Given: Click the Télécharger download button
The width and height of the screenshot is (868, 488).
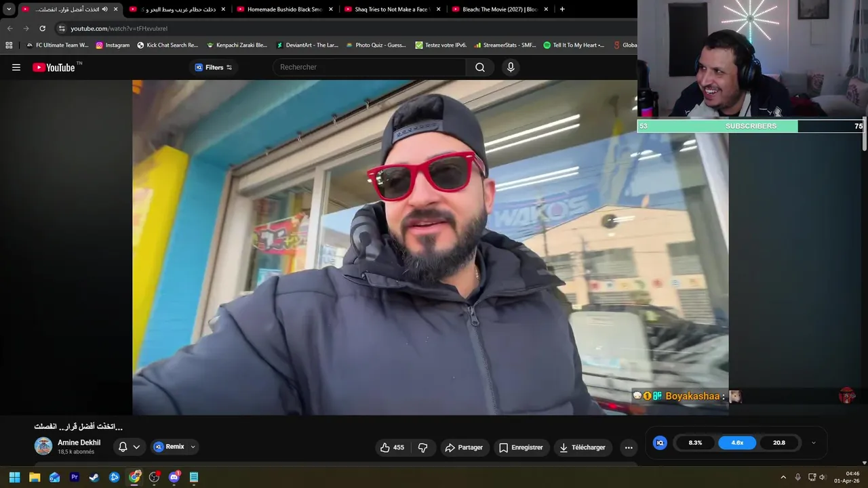Looking at the screenshot, I should (582, 447).
